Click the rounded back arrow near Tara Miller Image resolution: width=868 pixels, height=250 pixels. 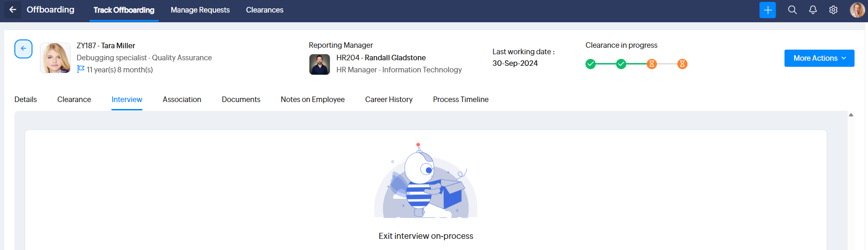click(23, 49)
